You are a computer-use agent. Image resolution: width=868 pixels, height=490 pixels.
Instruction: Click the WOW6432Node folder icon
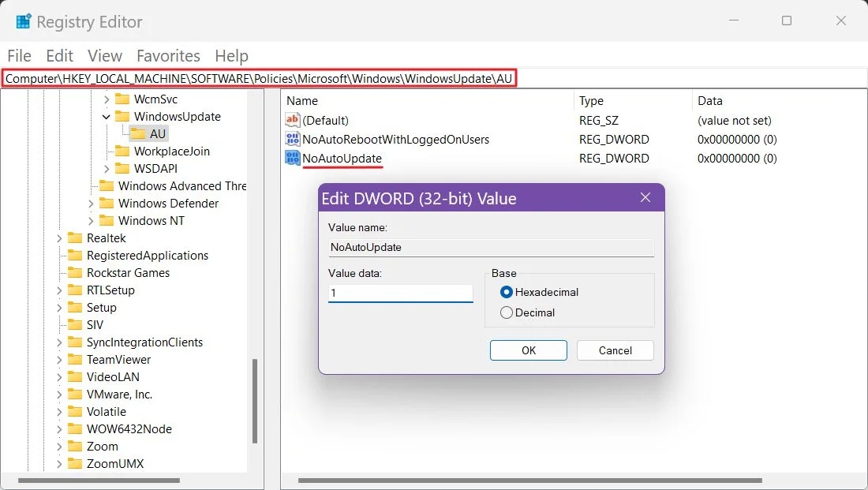[x=75, y=428]
